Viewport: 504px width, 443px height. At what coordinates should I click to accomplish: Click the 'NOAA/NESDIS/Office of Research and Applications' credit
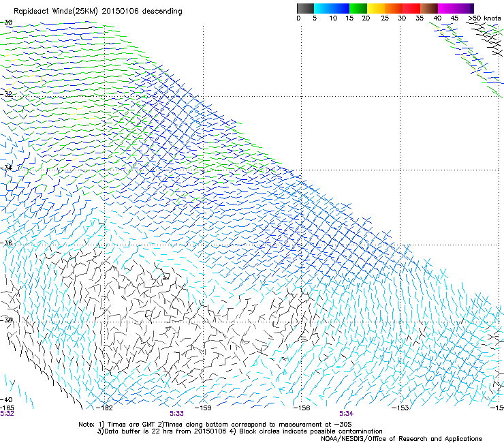tap(401, 439)
